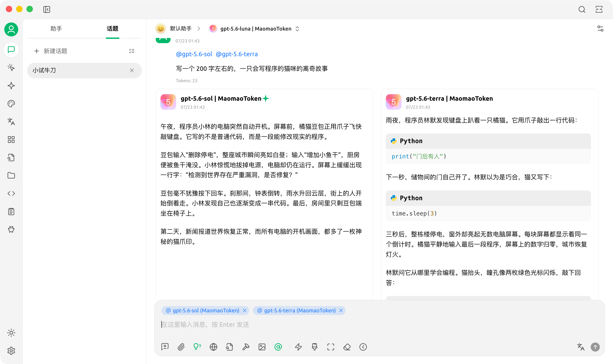Open the knowledge base sidebar icon

[11, 158]
